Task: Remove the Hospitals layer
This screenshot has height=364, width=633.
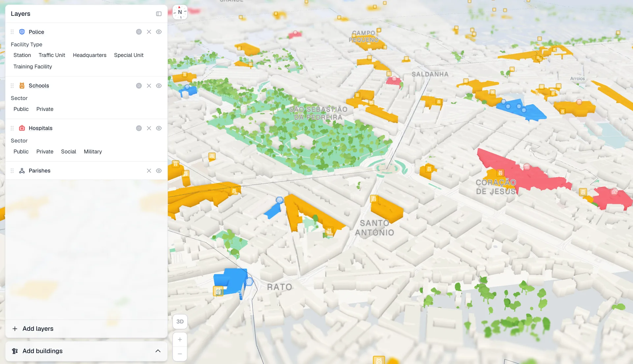Action: pyautogui.click(x=149, y=128)
